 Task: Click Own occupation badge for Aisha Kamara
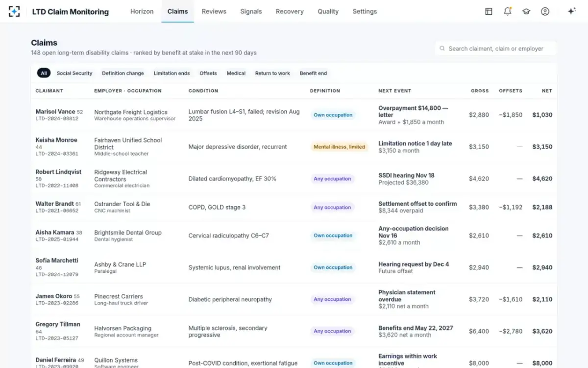[x=333, y=236]
